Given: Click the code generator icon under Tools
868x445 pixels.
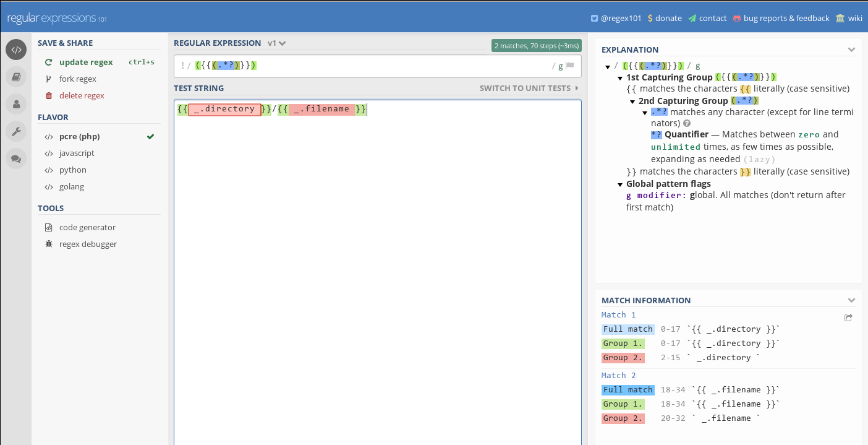Looking at the screenshot, I should click(48, 227).
